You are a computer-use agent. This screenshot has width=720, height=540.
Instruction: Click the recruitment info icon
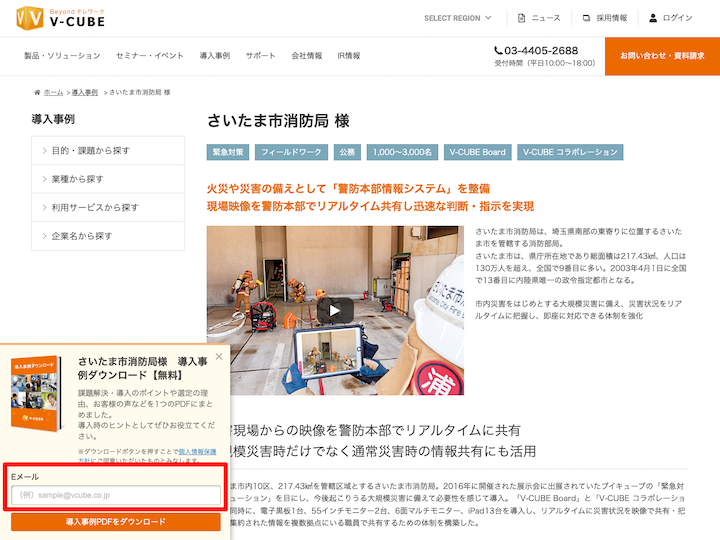586,18
